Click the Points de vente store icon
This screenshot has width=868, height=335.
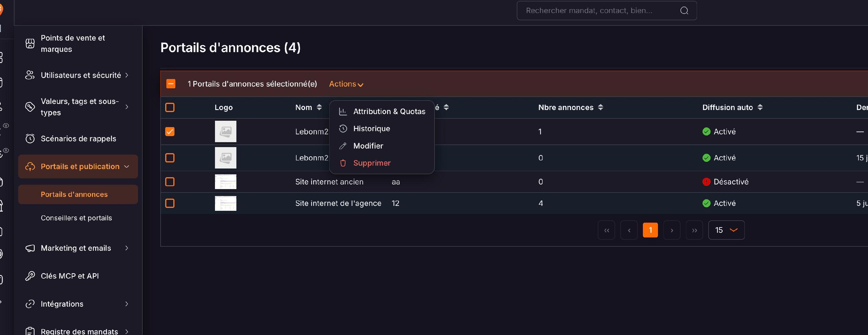30,43
